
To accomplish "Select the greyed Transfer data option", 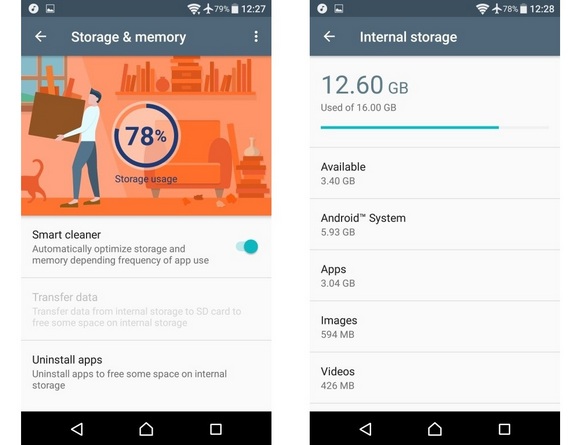I will pos(146,309).
